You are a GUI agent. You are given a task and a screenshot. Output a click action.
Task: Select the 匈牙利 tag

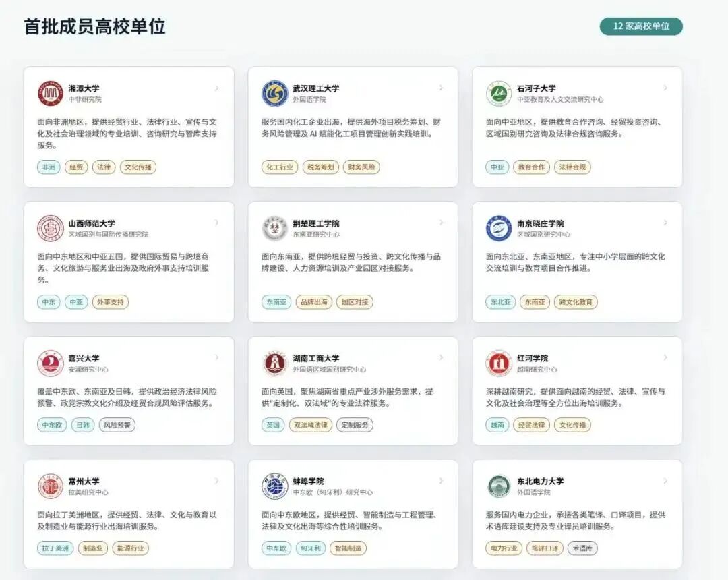click(311, 548)
